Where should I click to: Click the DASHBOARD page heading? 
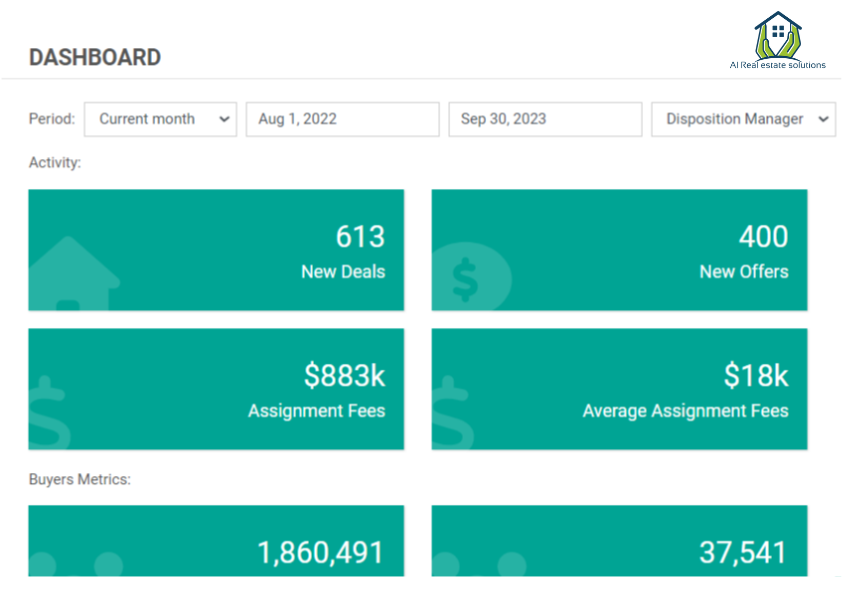[x=95, y=57]
